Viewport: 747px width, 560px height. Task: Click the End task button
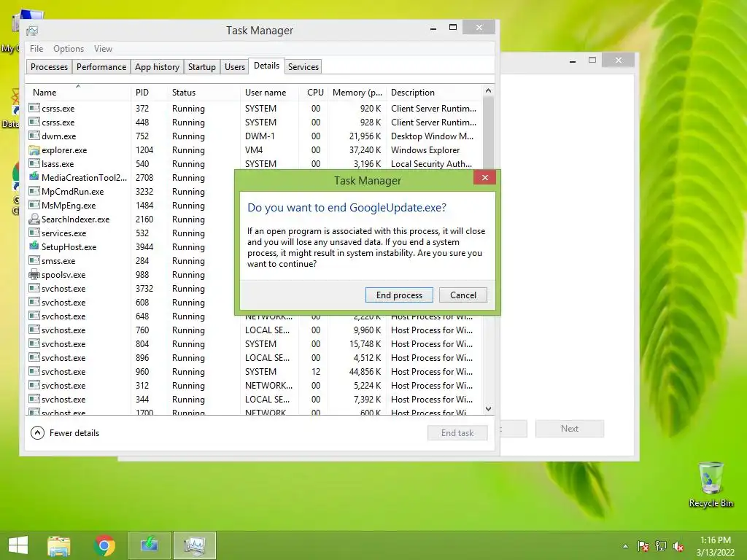coord(457,433)
